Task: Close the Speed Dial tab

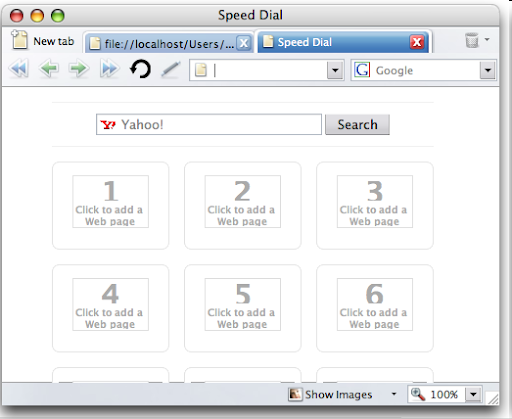Action: [x=417, y=42]
